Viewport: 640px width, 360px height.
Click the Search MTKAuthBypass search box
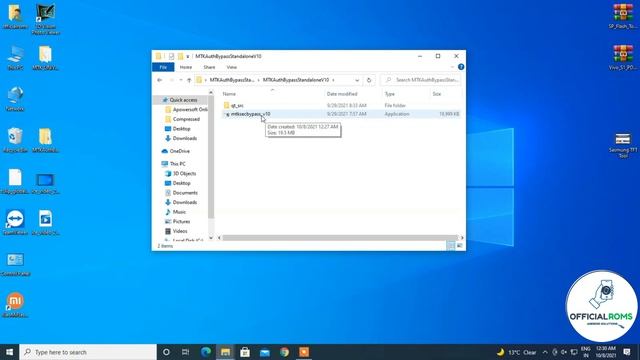(x=421, y=80)
